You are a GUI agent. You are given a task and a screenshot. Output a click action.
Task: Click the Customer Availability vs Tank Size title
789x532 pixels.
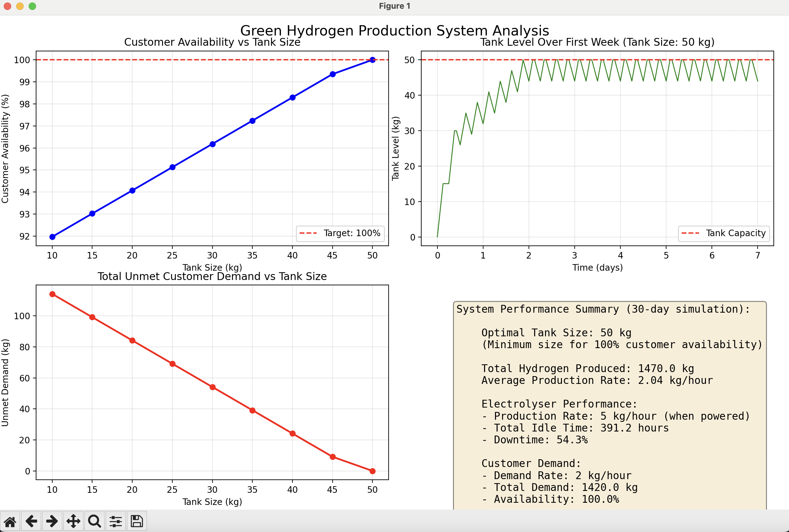(x=212, y=42)
